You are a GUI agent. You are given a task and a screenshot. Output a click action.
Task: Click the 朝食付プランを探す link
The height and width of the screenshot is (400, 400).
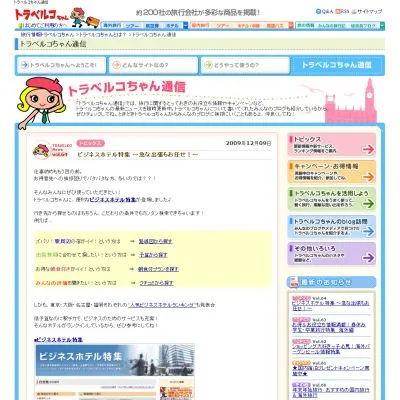click(x=158, y=269)
